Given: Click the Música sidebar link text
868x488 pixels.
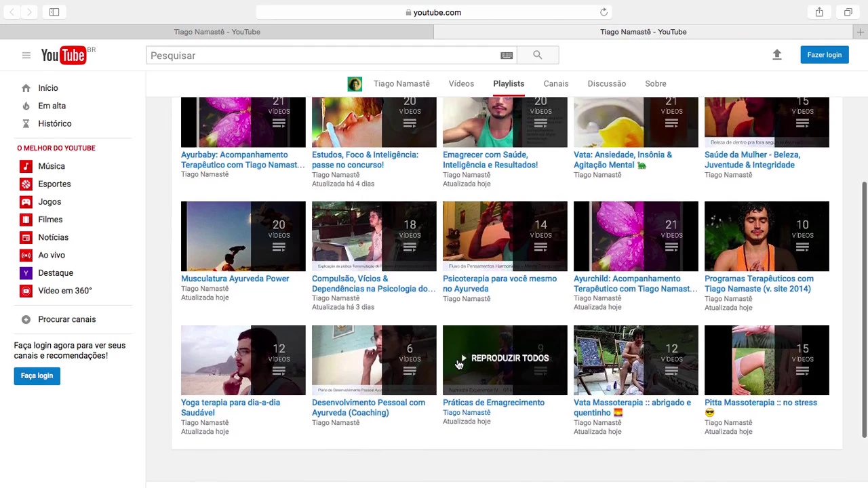Looking at the screenshot, I should [52, 166].
